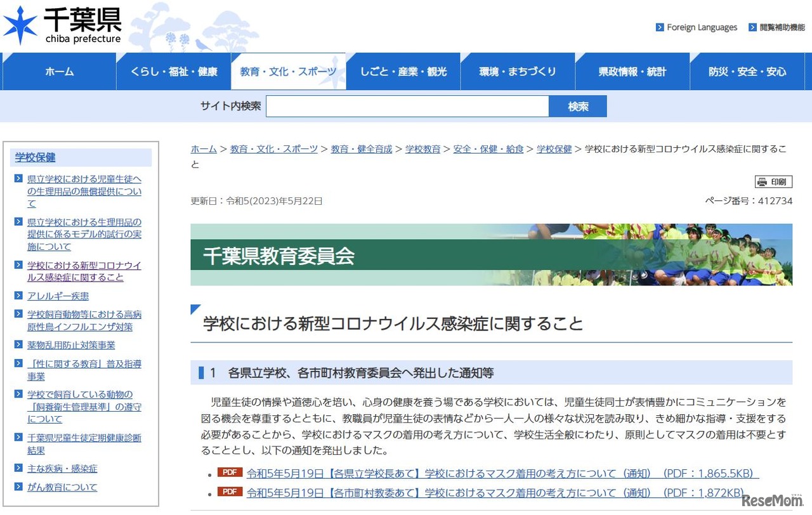This screenshot has width=812, height=515.
Task: Click the arrow bullet beside アレルギー疾患
Action: click(18, 296)
